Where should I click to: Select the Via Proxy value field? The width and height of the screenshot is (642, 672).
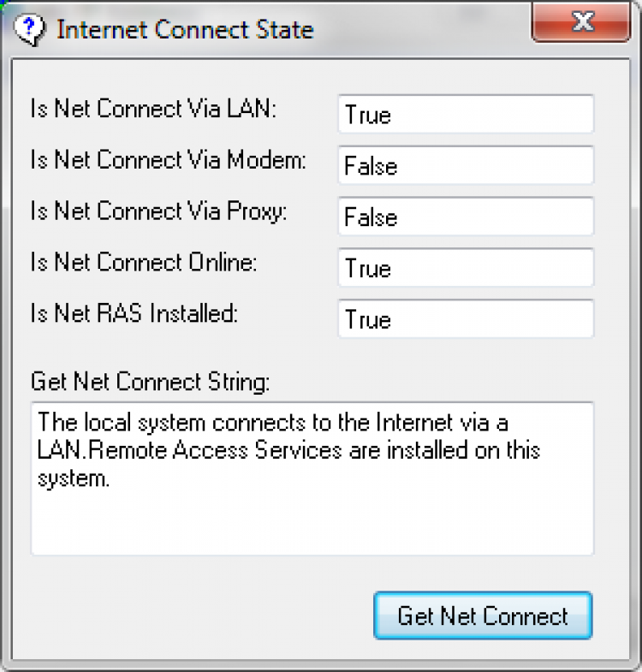pos(465,217)
